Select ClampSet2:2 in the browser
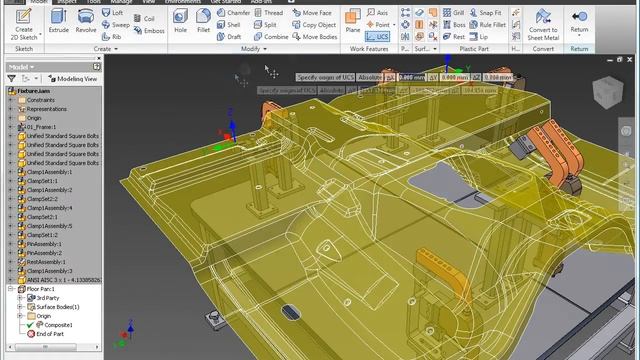This screenshot has height=360, width=640. 42,199
